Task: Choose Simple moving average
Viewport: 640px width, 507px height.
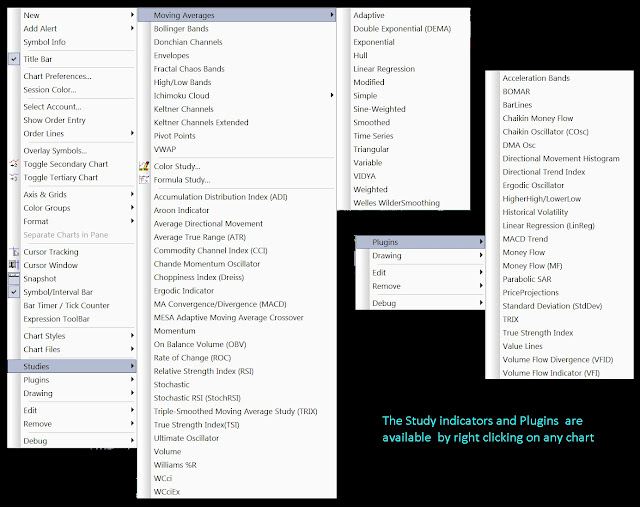Action: (365, 96)
